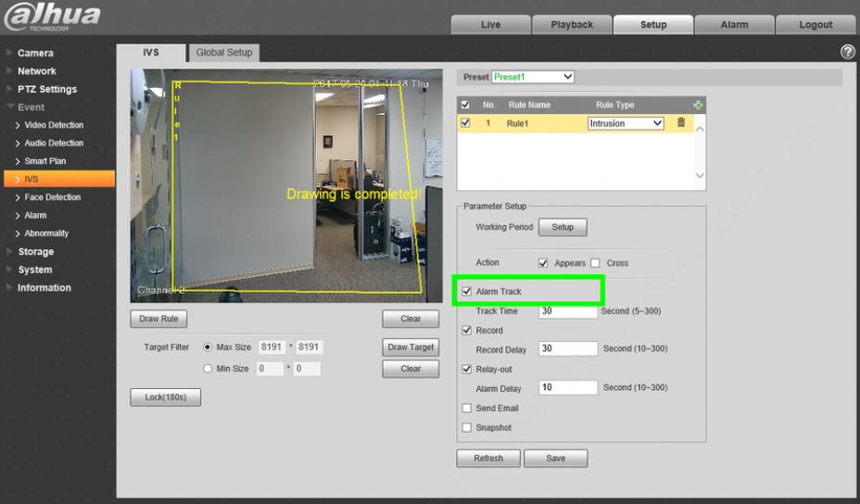The image size is (860, 504).
Task: Open Smart Plan page
Action: pos(45,161)
